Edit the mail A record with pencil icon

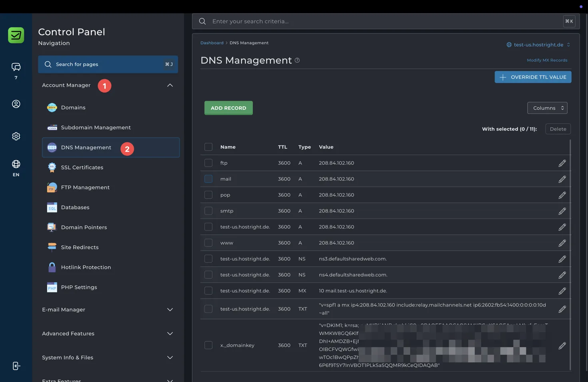(x=562, y=179)
